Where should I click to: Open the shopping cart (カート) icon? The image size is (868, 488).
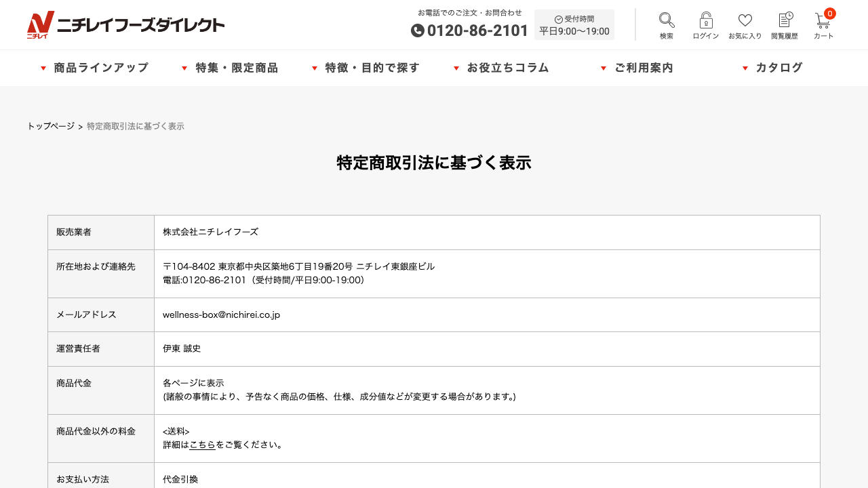tap(823, 20)
